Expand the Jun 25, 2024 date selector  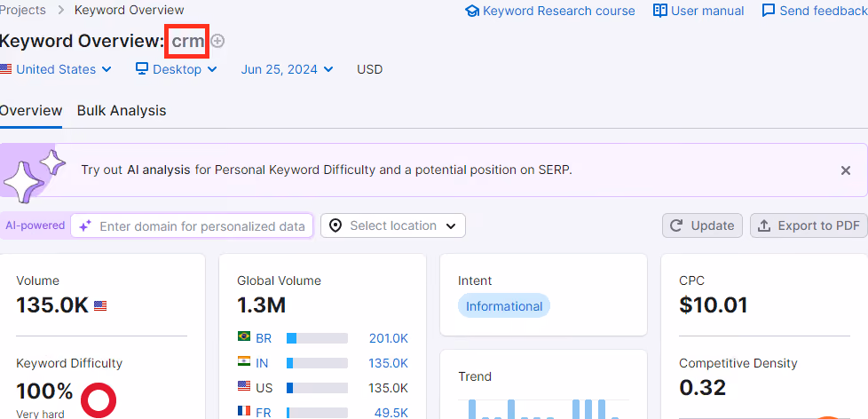288,69
